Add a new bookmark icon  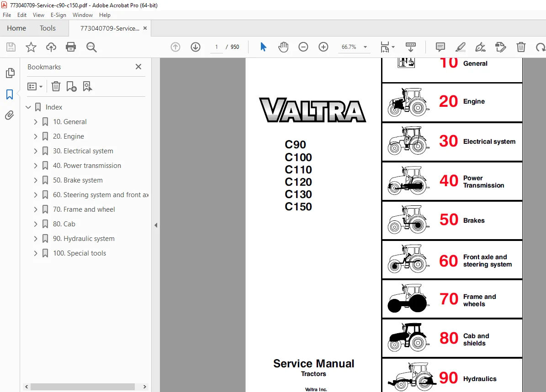(71, 86)
